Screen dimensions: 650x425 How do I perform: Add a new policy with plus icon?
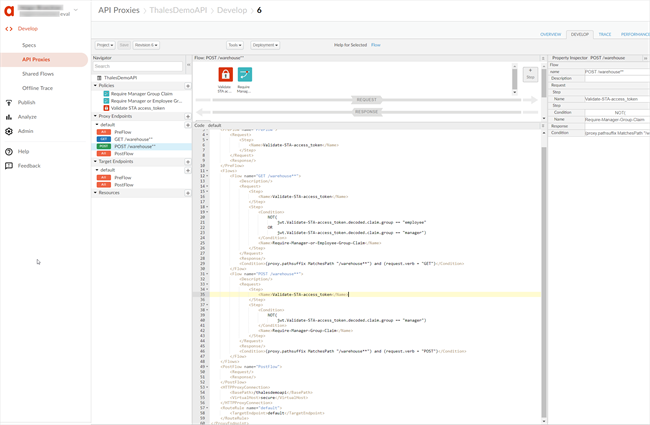[188, 86]
